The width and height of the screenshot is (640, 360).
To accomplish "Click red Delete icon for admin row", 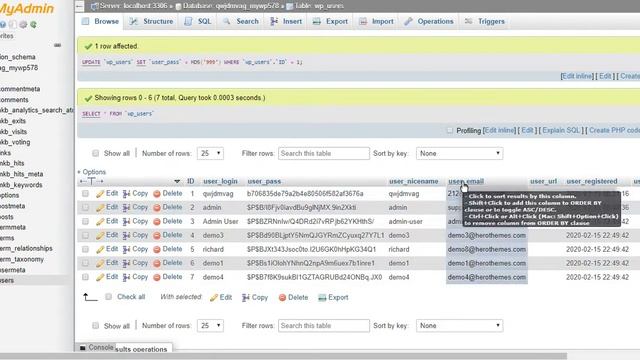I will (x=157, y=208).
